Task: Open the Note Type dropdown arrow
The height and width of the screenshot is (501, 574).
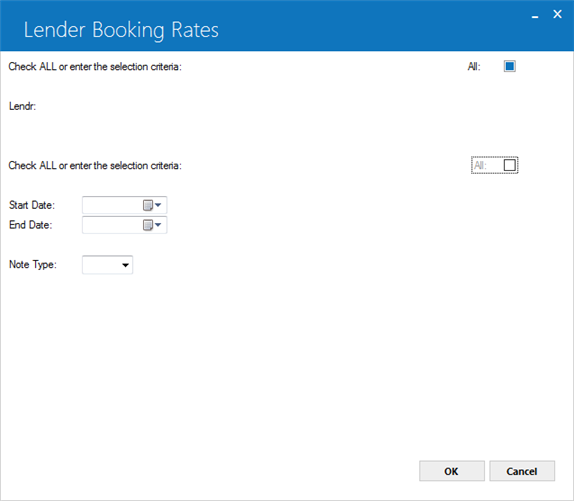Action: click(x=125, y=265)
